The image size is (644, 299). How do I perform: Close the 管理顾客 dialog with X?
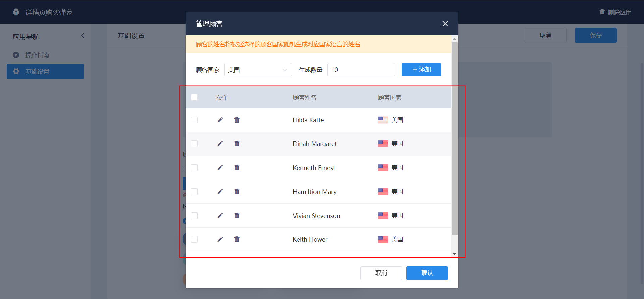pyautogui.click(x=445, y=24)
